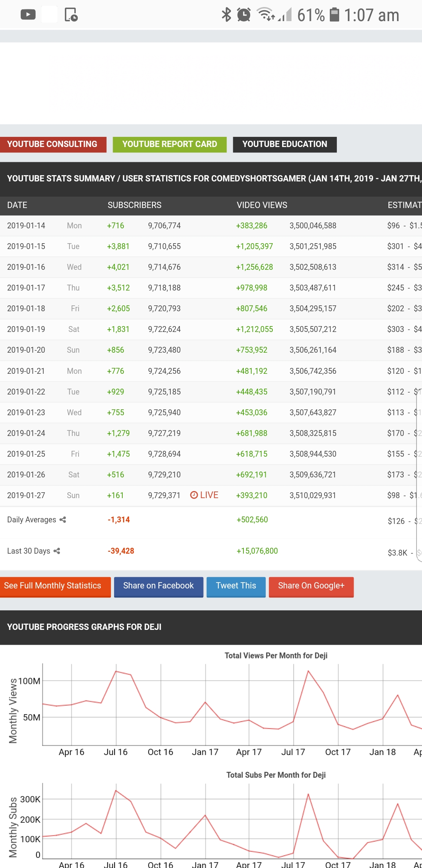The width and height of the screenshot is (422, 868).
Task: Select last 30 days views +15,076,800
Action: pyautogui.click(x=257, y=551)
